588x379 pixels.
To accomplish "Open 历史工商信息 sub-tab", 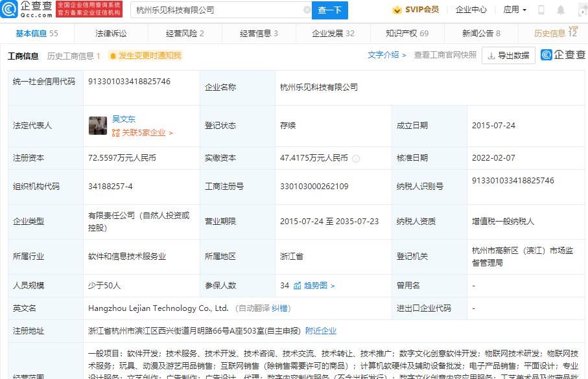I will [x=73, y=56].
